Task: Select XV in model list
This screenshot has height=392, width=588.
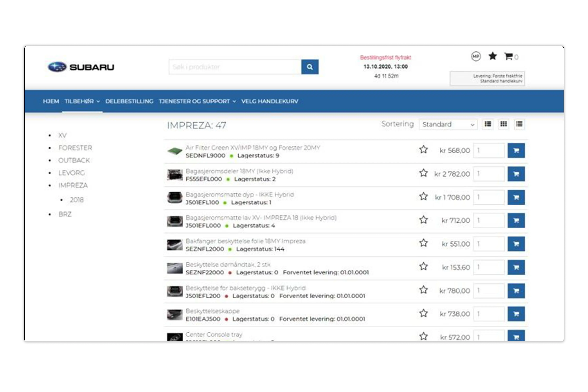Action: click(62, 135)
